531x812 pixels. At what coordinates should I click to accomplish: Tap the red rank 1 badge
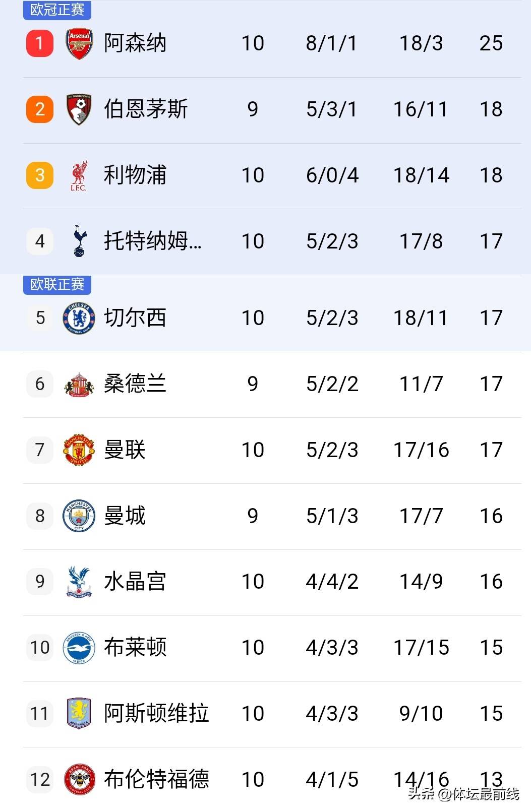40,43
